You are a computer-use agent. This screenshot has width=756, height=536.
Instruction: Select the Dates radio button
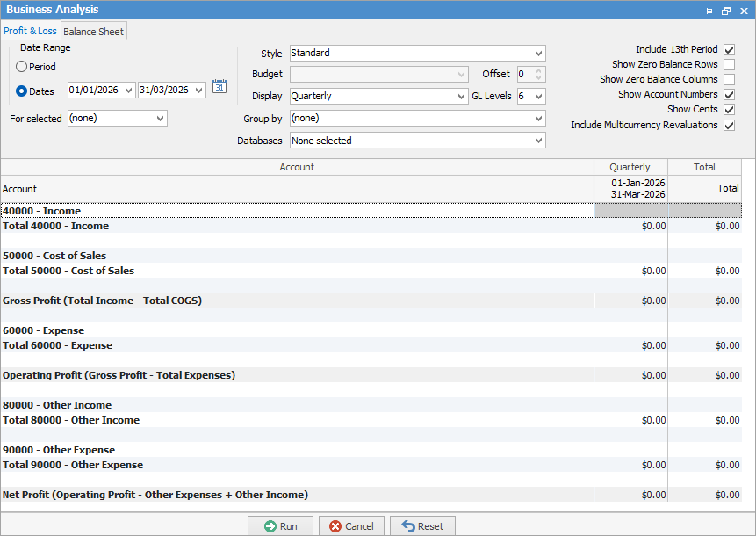(x=21, y=91)
